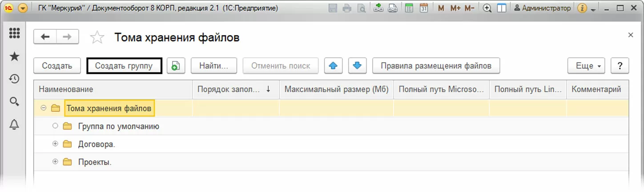Expand the Проекты. folder
Screen dimensions: 644x192
(55, 162)
